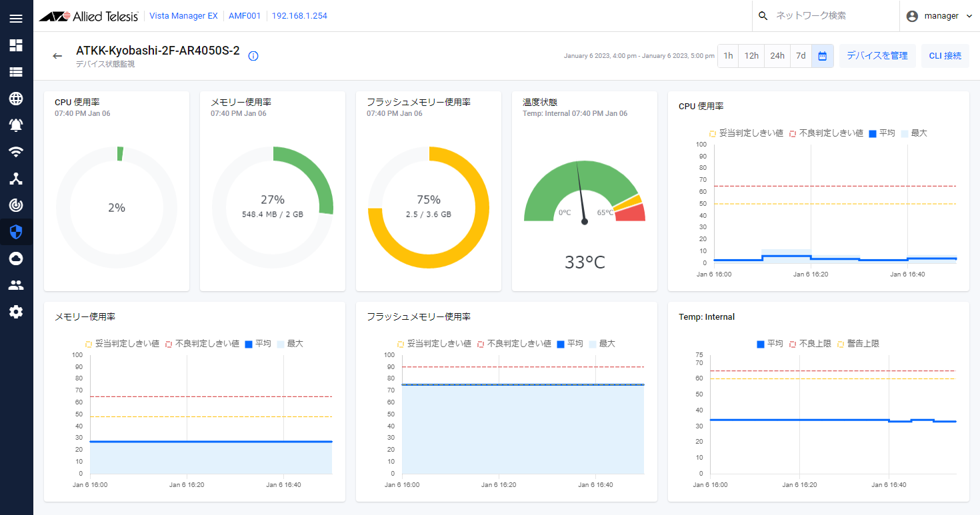The image size is (980, 515).
Task: Click the デバイスを管理 button
Action: point(877,56)
